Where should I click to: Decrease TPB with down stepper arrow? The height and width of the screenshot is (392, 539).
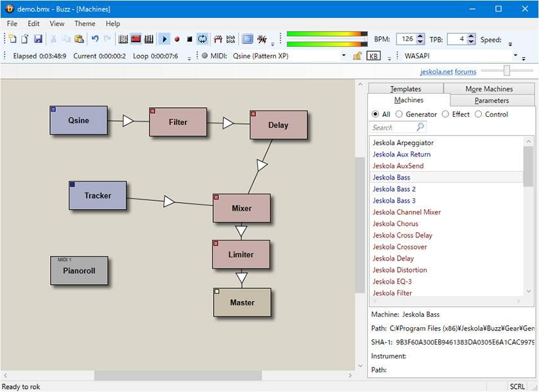pyautogui.click(x=471, y=42)
